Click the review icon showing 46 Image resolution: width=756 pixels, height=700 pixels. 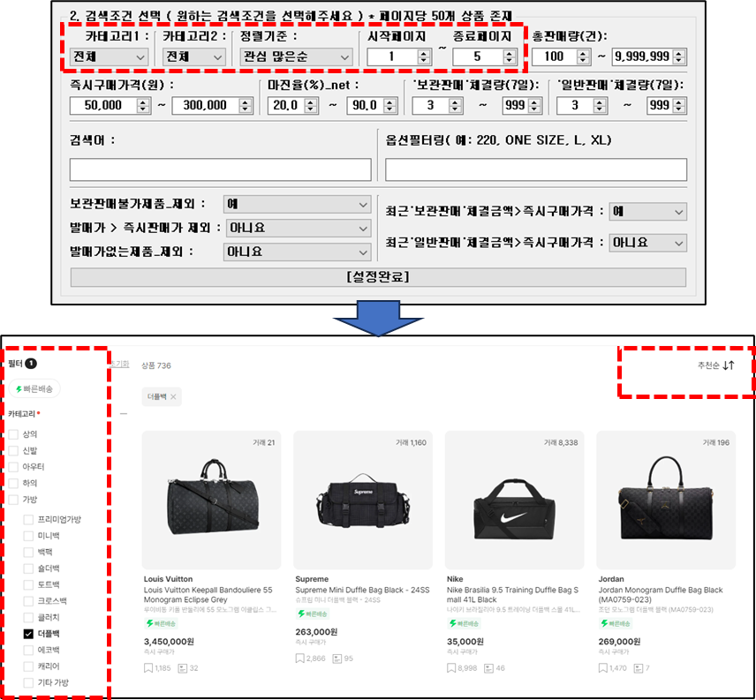(489, 668)
